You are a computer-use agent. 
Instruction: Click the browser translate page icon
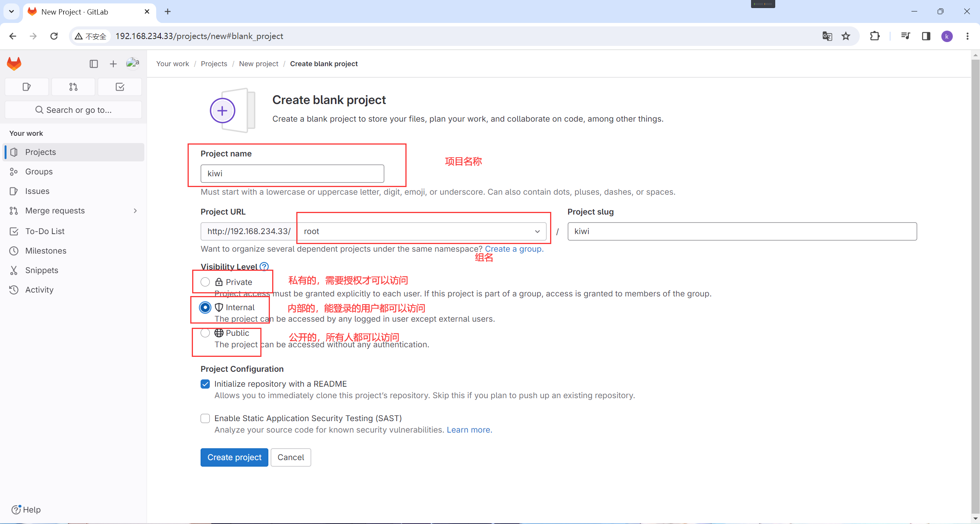coord(827,36)
